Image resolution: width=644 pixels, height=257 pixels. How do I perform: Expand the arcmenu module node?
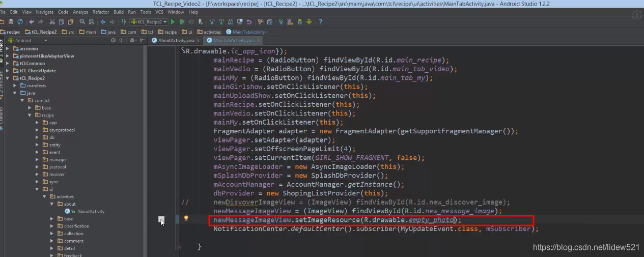pyautogui.click(x=8, y=48)
